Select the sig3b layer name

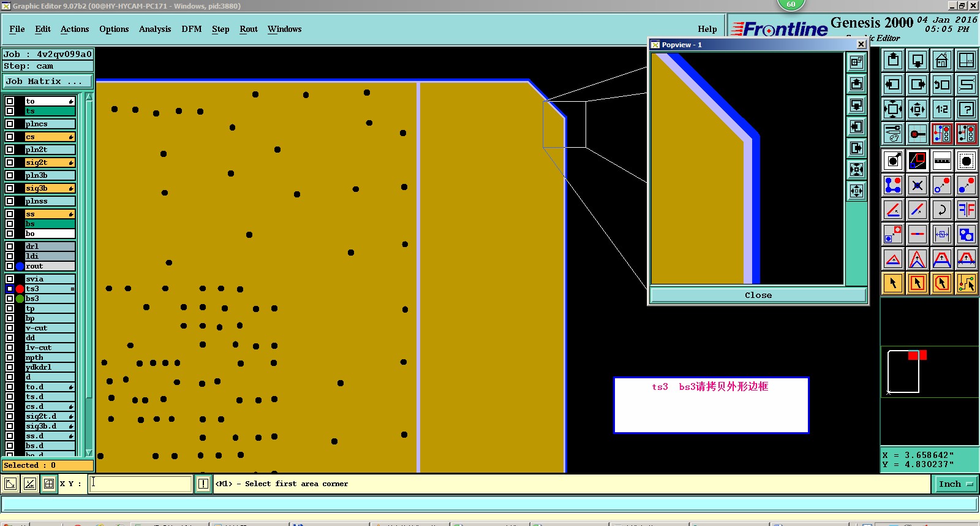pyautogui.click(x=50, y=188)
